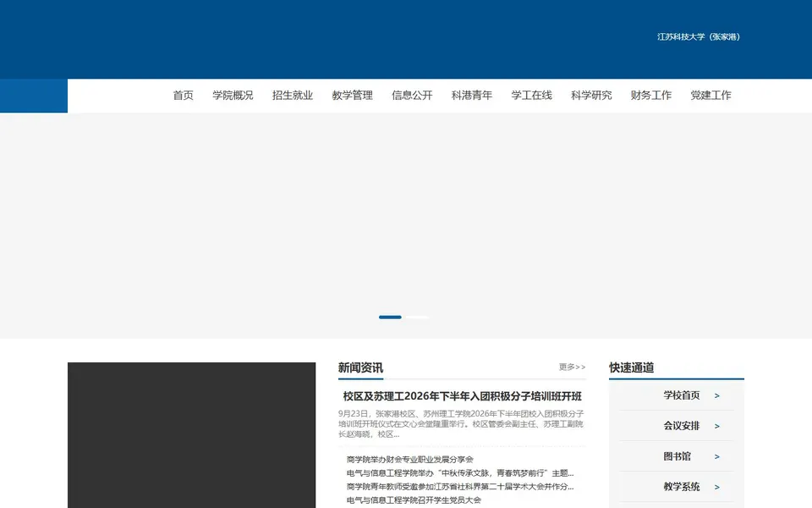Screen dimensions: 812x508
Task: Select the 教学管理 navigation item
Action: [x=352, y=96]
